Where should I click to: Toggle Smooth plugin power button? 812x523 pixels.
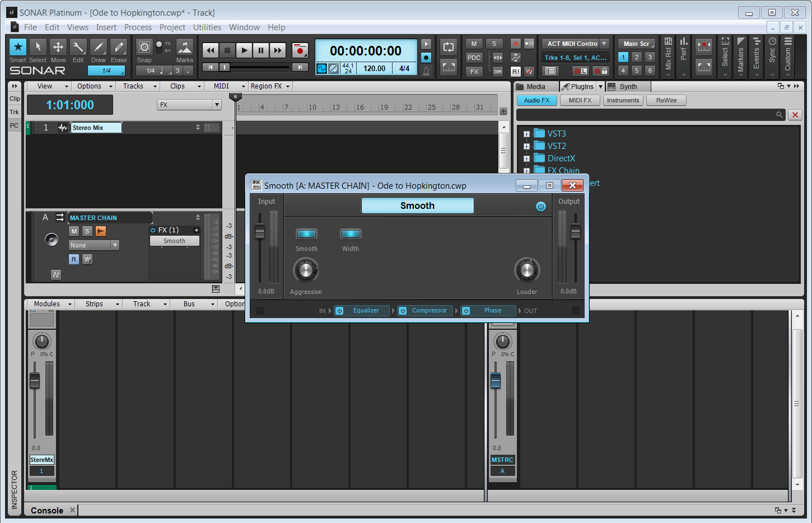click(541, 207)
